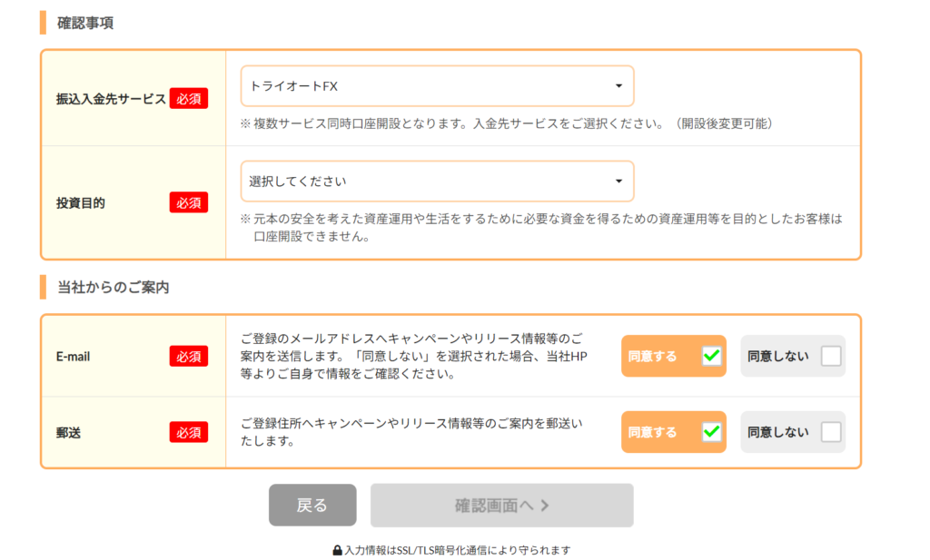Uncheck 同意する for E-mail notifications
The height and width of the screenshot is (560, 930).
(x=711, y=356)
